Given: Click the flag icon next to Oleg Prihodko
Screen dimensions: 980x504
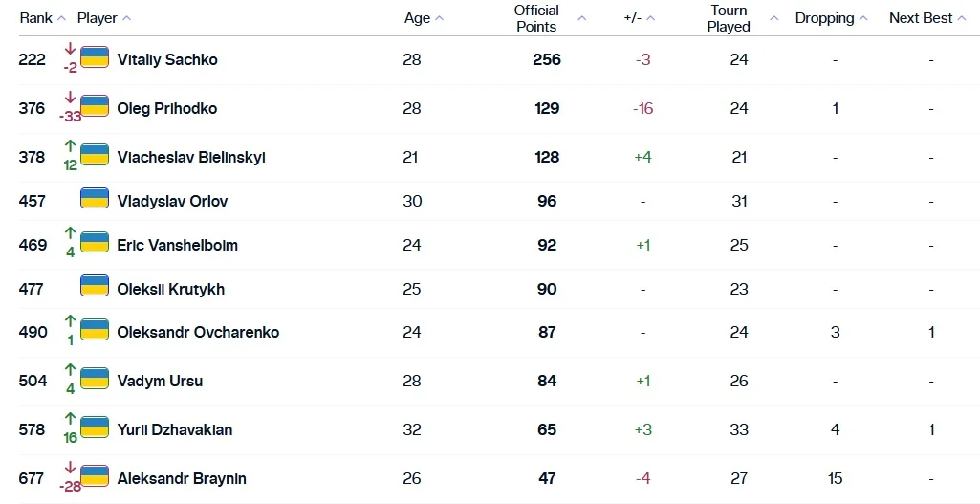Looking at the screenshot, I should tap(95, 106).
